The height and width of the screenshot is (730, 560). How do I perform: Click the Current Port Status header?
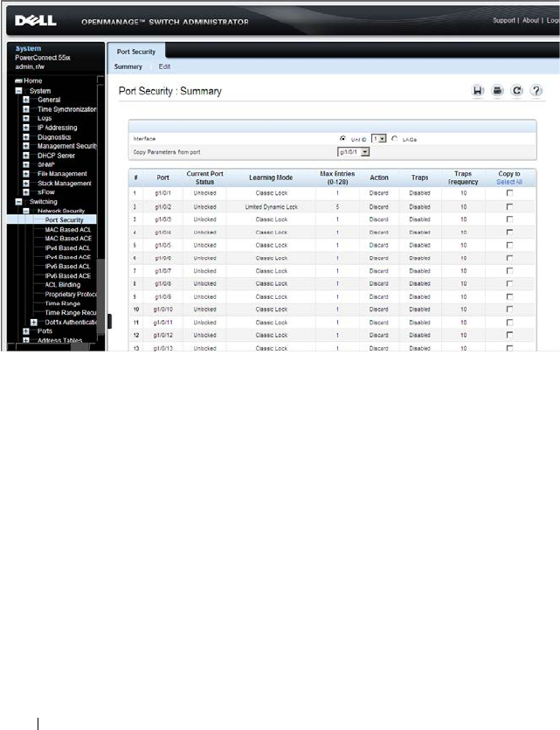(x=204, y=177)
